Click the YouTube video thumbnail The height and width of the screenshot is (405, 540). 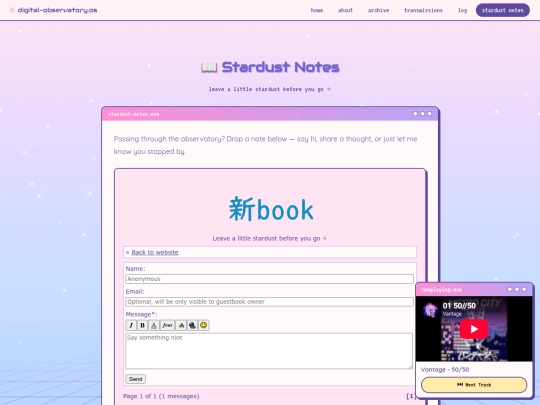point(474,329)
